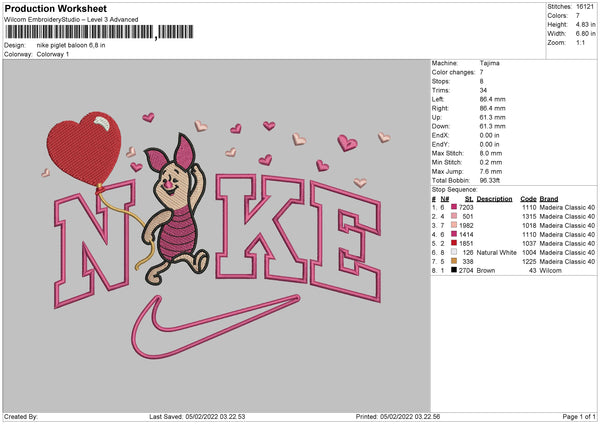This screenshot has width=600, height=424.
Task: Select the Right value 86.4 mm
Action: (x=492, y=108)
